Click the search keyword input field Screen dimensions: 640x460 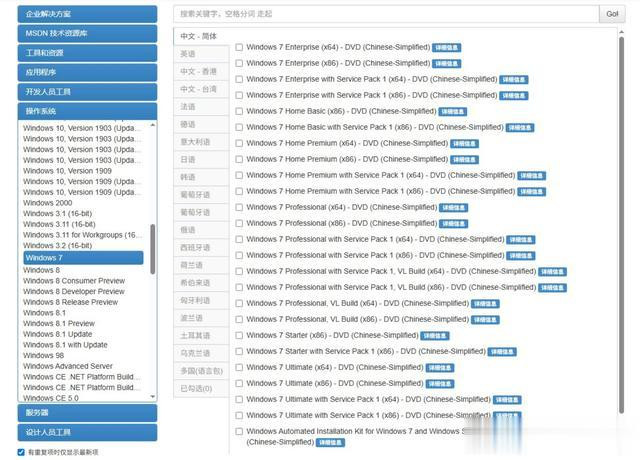pyautogui.click(x=386, y=14)
